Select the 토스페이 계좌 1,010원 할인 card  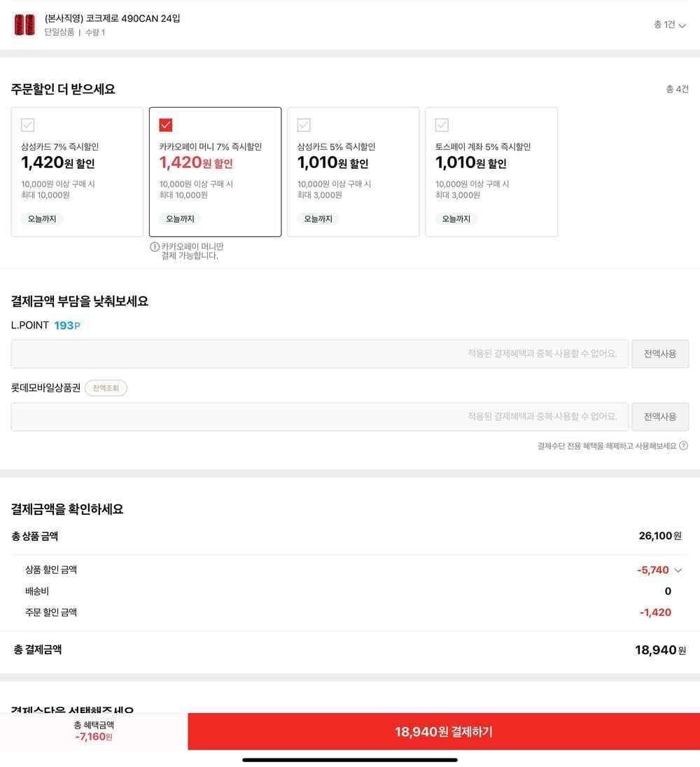(x=491, y=172)
